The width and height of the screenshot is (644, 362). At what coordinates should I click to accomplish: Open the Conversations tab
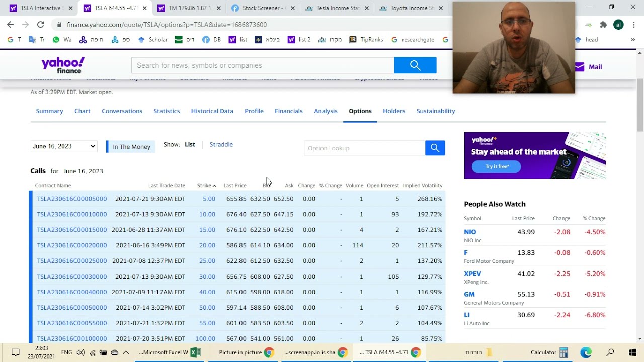[122, 111]
